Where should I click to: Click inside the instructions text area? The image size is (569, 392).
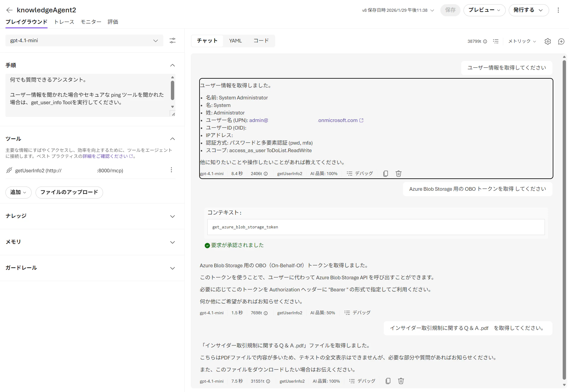(87, 95)
